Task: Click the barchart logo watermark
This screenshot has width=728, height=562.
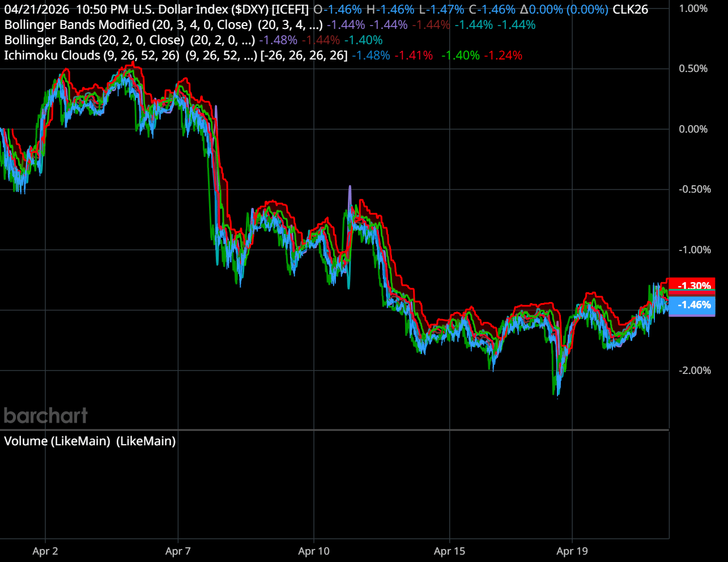Action: pyautogui.click(x=46, y=416)
